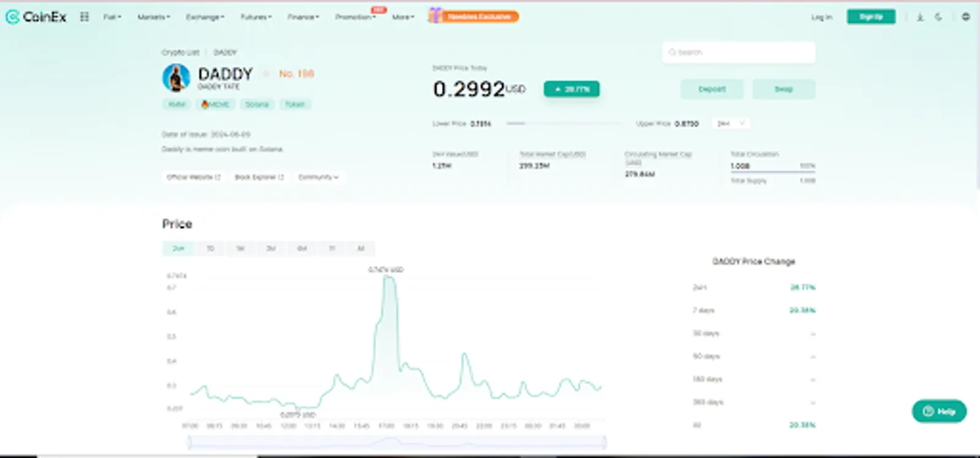Click the 7 days price change row
The height and width of the screenshot is (458, 980).
754,310
